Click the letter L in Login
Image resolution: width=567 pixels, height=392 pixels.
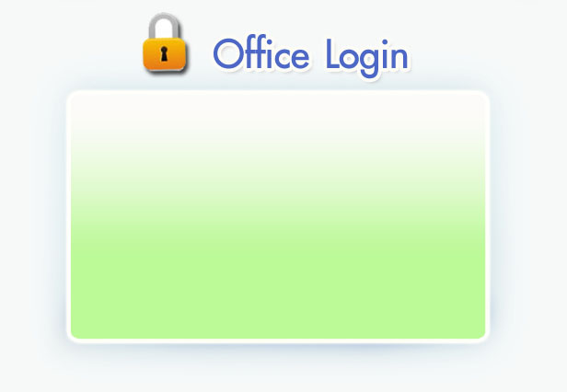tap(332, 53)
